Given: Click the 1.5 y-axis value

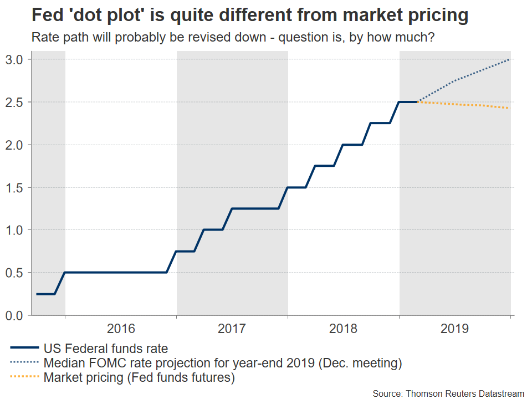Looking at the screenshot, I should point(16,187).
